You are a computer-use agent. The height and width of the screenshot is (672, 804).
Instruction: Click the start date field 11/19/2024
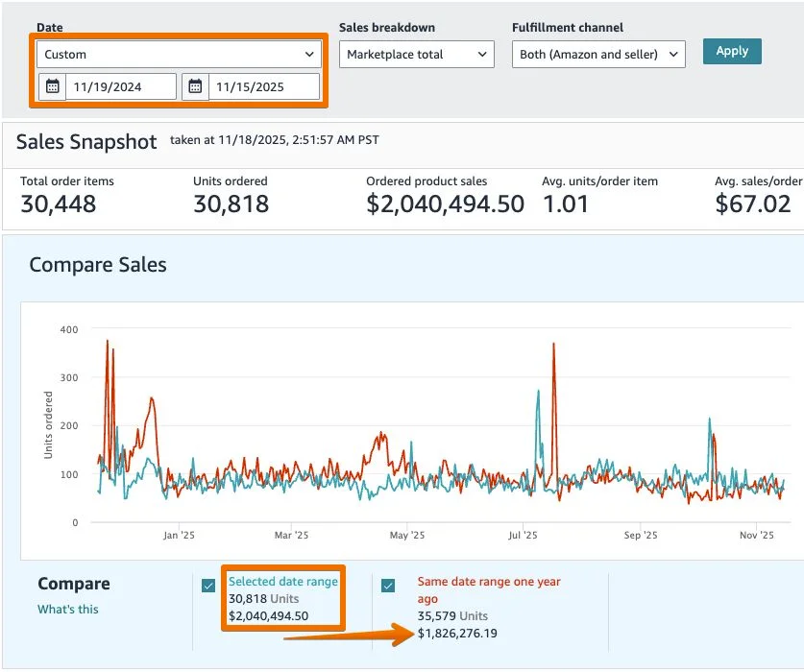120,86
